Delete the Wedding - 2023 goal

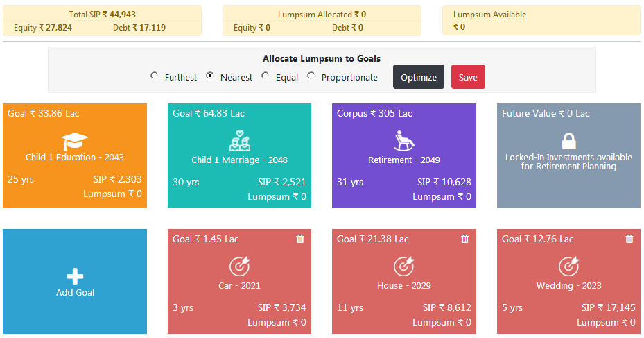(x=629, y=239)
